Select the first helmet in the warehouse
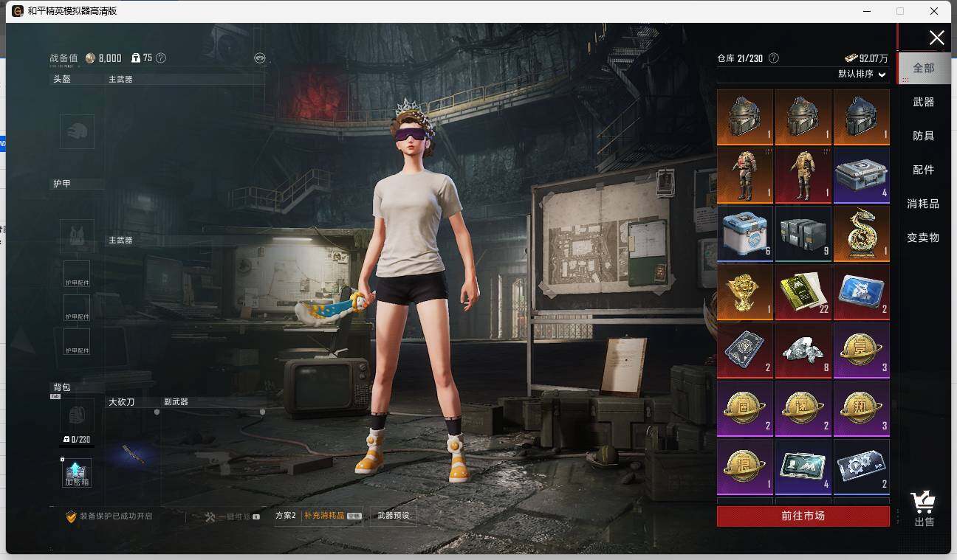The height and width of the screenshot is (560, 957). [x=745, y=117]
